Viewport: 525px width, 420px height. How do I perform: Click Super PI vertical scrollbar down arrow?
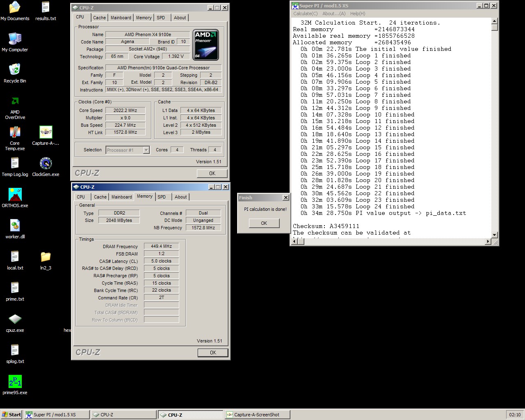pos(494,235)
